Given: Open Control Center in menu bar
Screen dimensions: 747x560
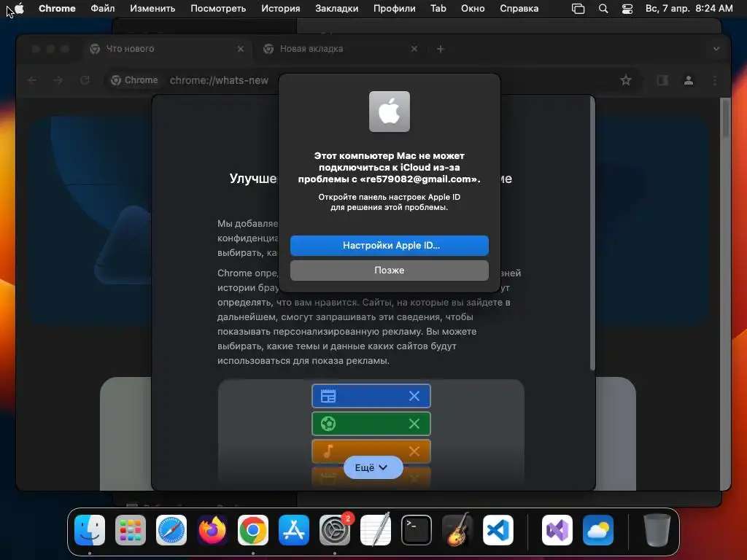Looking at the screenshot, I should pyautogui.click(x=627, y=9).
